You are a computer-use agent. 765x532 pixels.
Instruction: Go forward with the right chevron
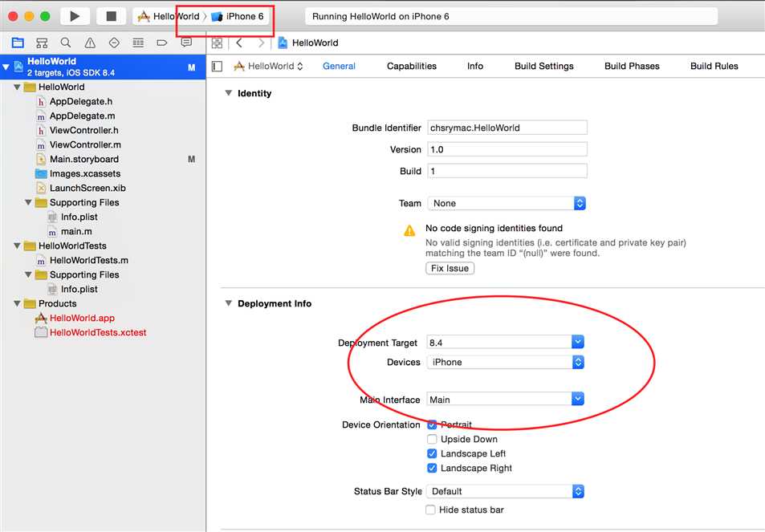tap(261, 43)
